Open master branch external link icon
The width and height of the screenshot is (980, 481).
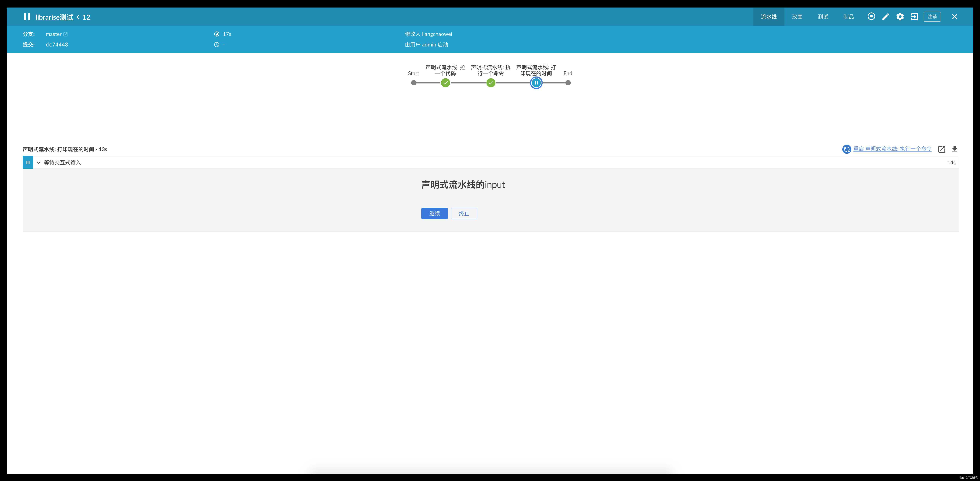click(65, 34)
